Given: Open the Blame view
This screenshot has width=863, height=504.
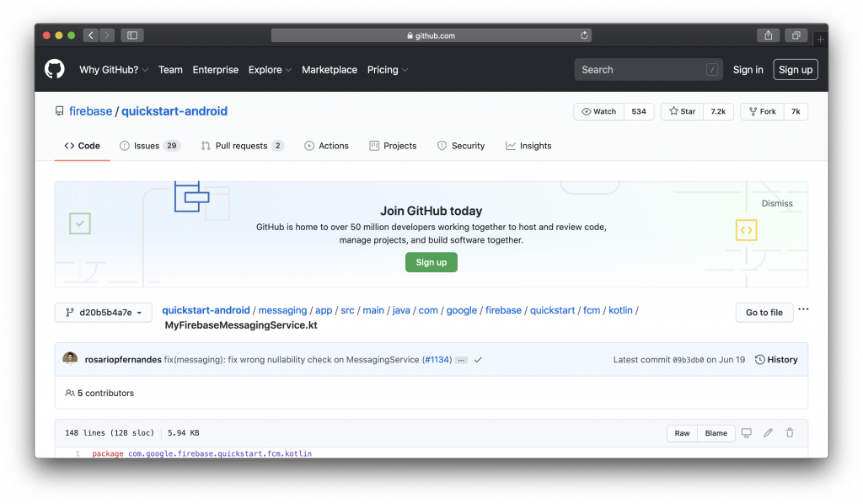Looking at the screenshot, I should [716, 433].
